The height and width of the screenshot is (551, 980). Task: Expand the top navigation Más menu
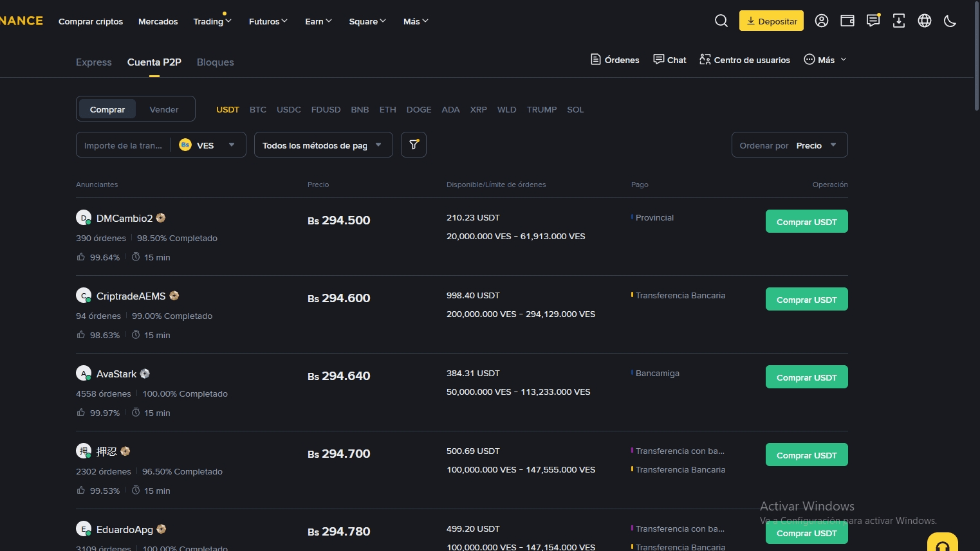tap(416, 21)
